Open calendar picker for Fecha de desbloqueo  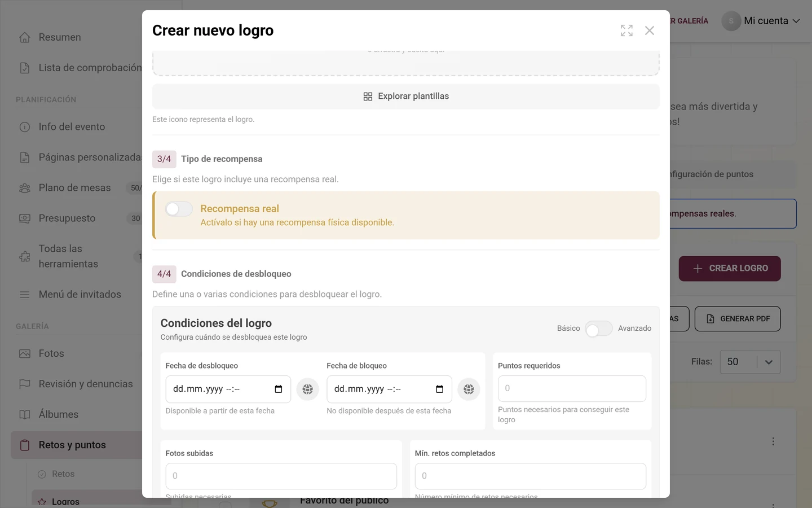(279, 389)
